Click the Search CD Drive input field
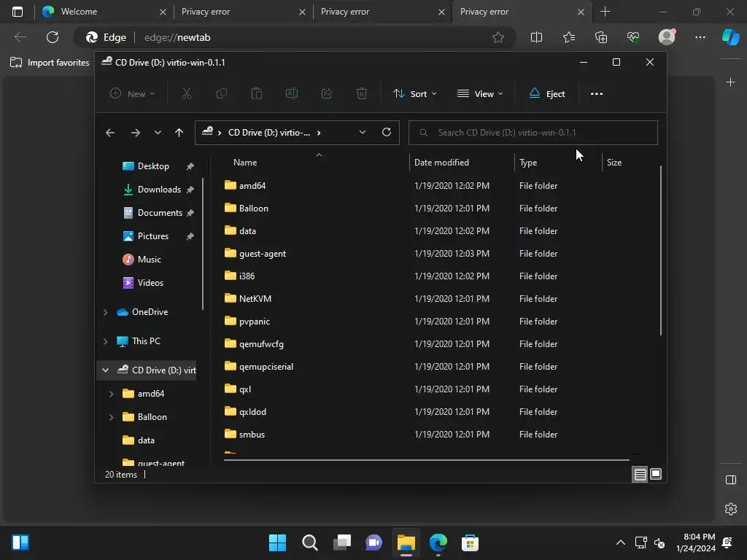Viewport: 747px width, 560px height. (533, 133)
